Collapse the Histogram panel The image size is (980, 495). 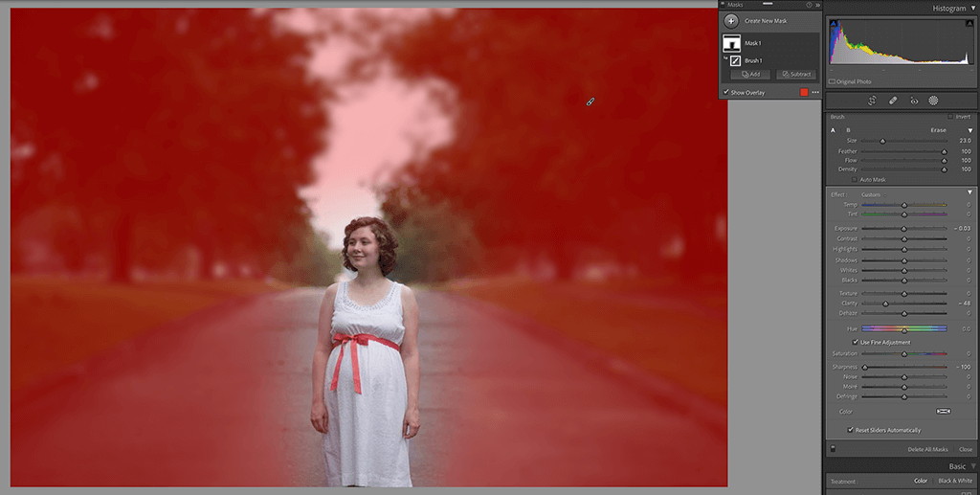(x=974, y=8)
